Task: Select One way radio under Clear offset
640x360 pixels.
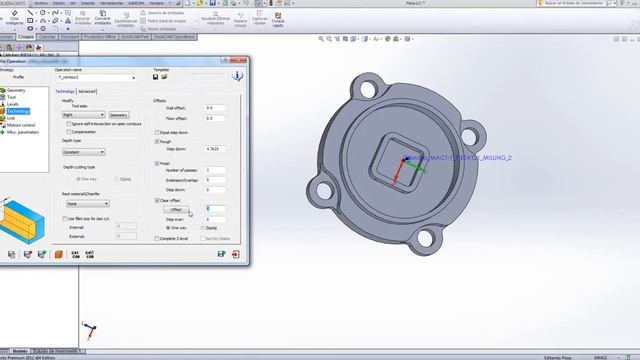Action: [x=168, y=228]
